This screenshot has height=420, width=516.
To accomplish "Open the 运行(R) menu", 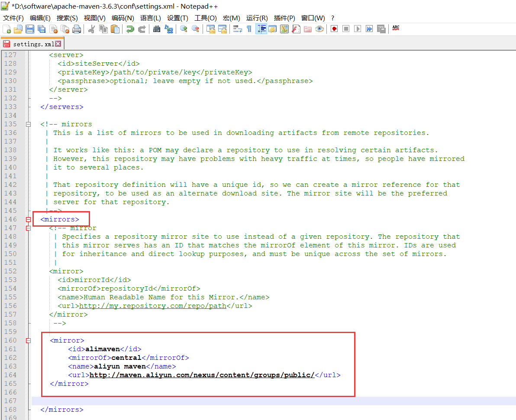I will tap(257, 18).
